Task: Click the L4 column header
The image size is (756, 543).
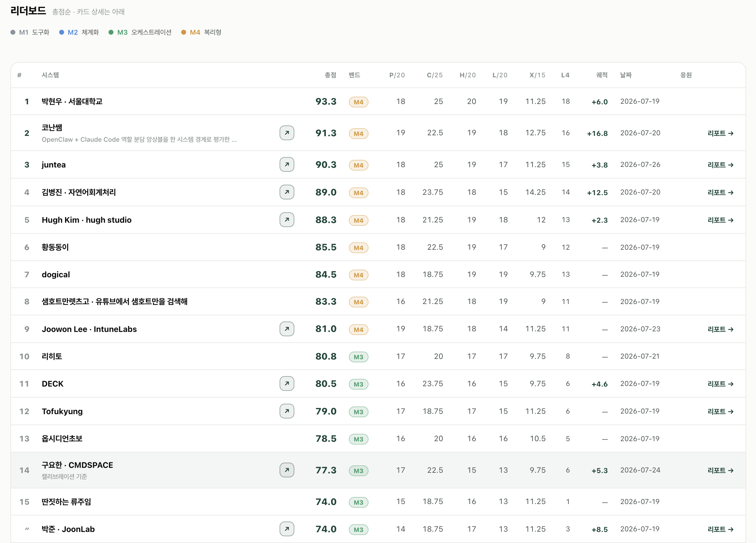Action: pyautogui.click(x=565, y=75)
